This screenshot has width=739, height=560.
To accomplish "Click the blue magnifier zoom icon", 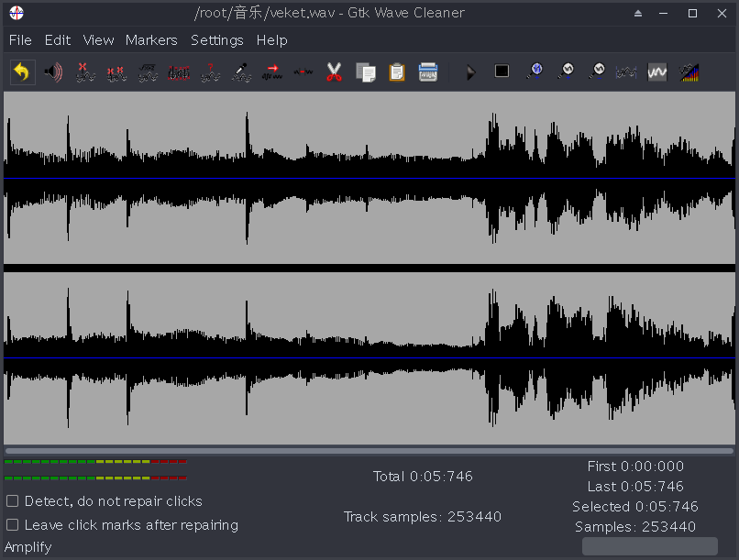I will pos(535,71).
